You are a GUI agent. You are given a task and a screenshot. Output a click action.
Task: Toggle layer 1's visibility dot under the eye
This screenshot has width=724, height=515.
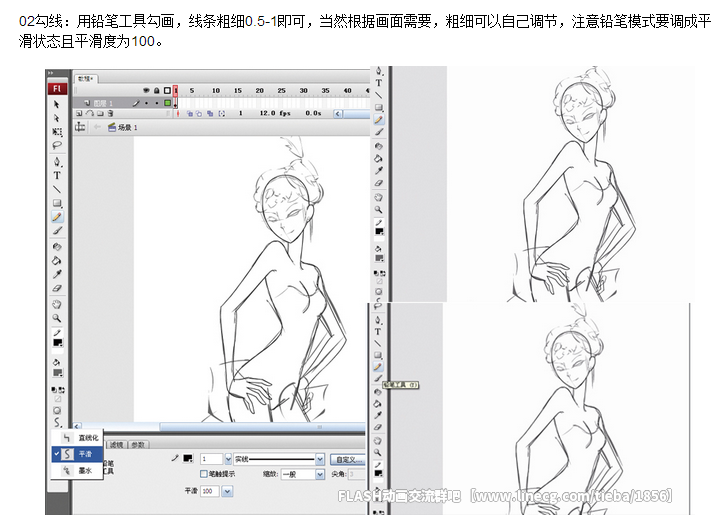[x=146, y=103]
